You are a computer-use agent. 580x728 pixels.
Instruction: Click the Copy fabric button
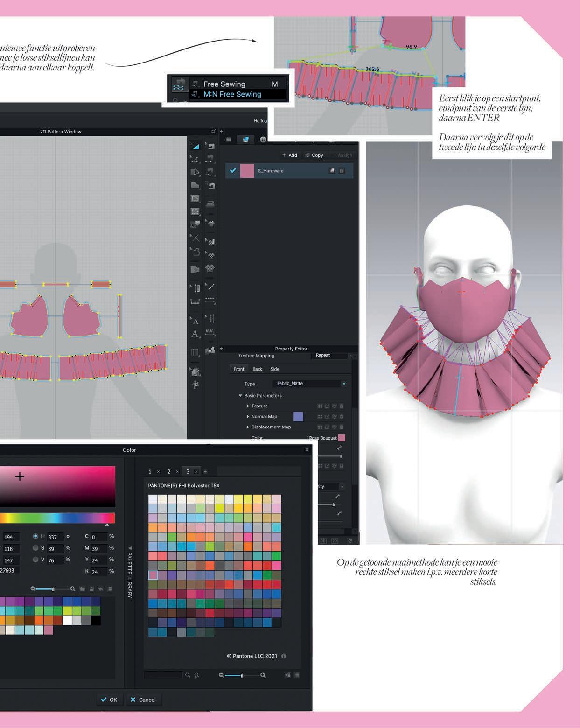point(314,155)
